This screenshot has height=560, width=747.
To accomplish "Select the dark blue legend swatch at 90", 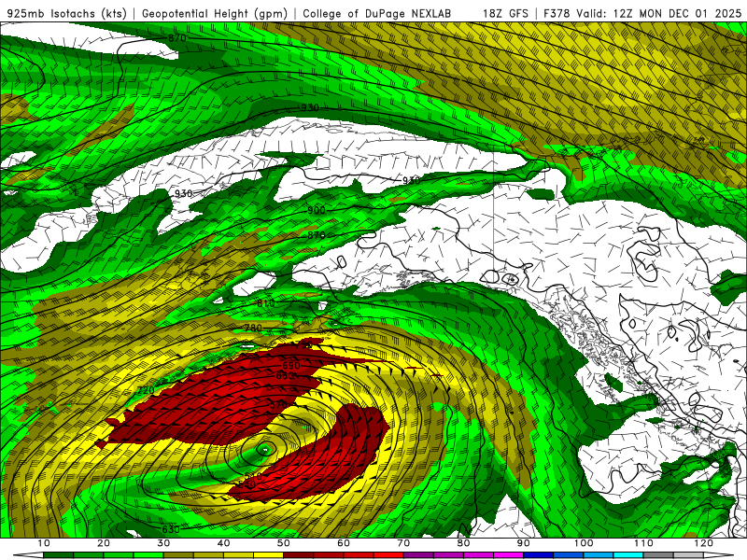I will 539,555.
